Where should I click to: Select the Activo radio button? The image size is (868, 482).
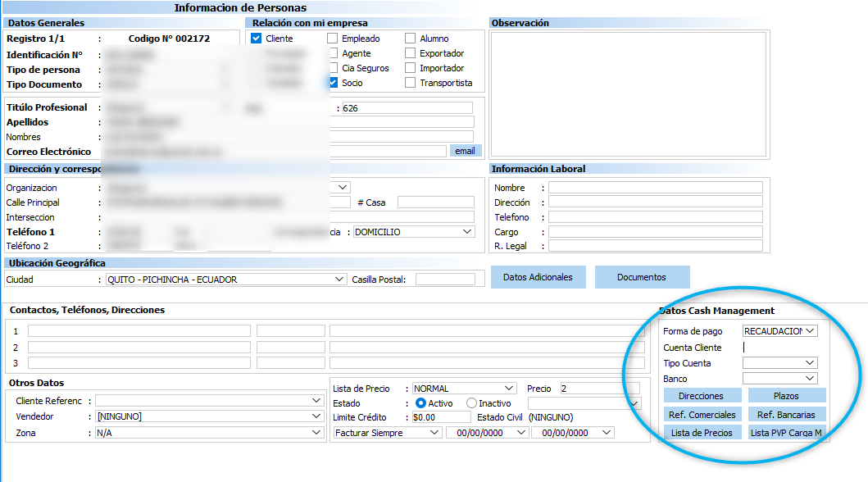tap(421, 403)
